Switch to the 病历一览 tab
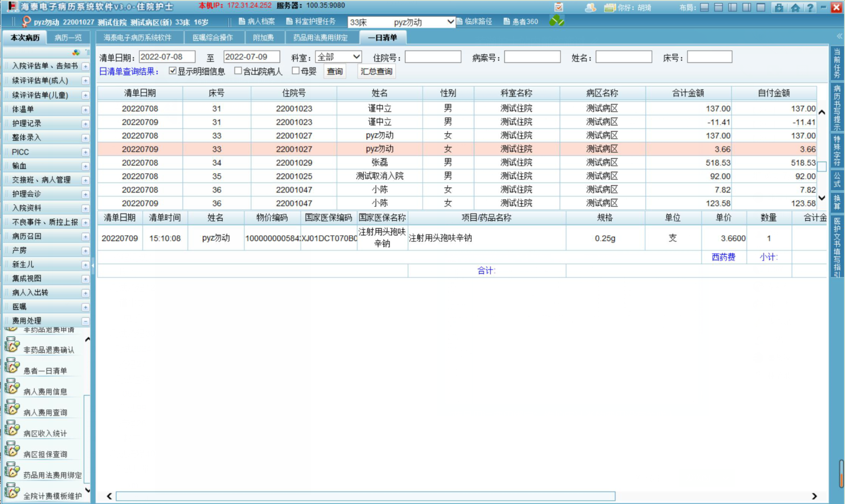The height and width of the screenshot is (504, 845). coord(68,38)
